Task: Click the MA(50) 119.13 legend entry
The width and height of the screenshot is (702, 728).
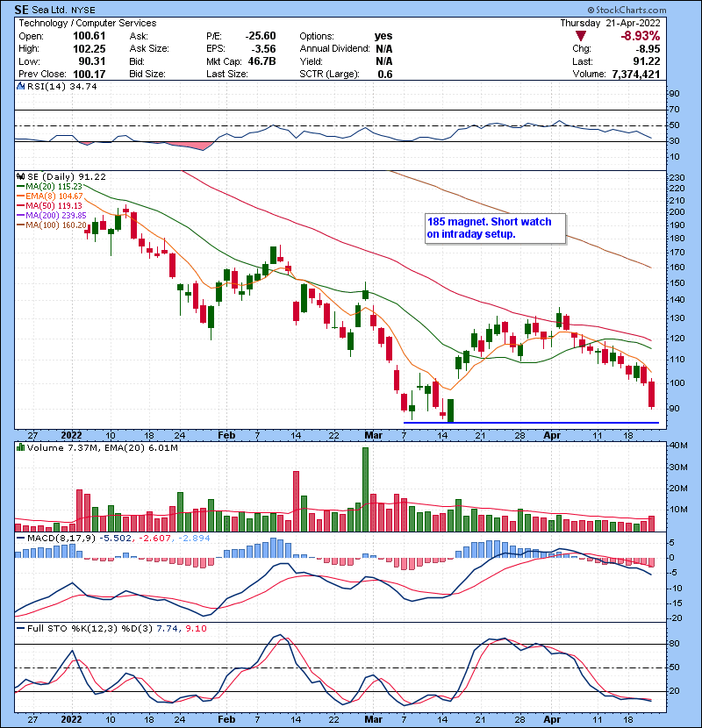Action: pos(50,205)
